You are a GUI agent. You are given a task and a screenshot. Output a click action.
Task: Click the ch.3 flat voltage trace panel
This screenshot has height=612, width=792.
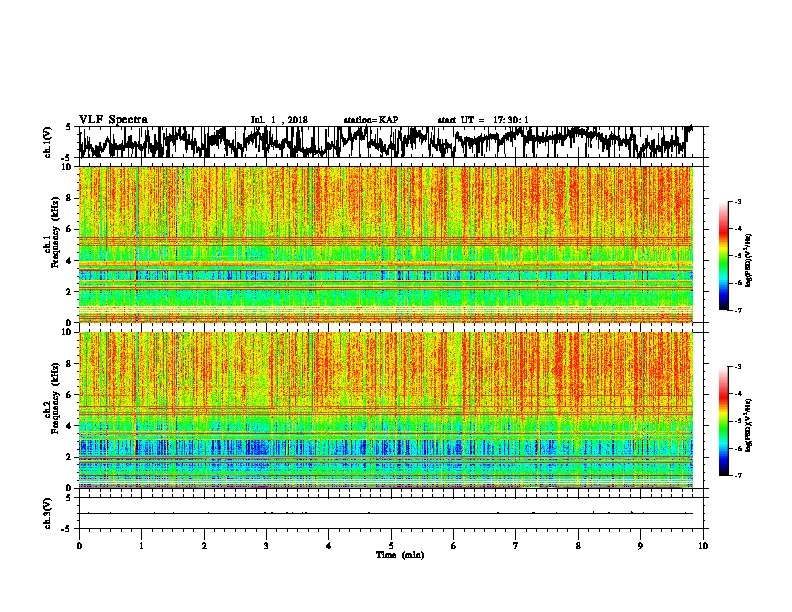(391, 513)
